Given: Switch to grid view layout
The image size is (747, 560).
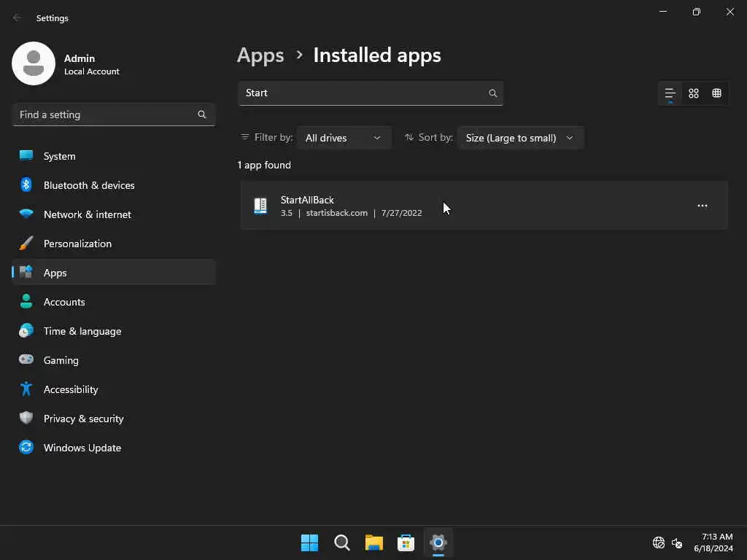Looking at the screenshot, I should [694, 93].
